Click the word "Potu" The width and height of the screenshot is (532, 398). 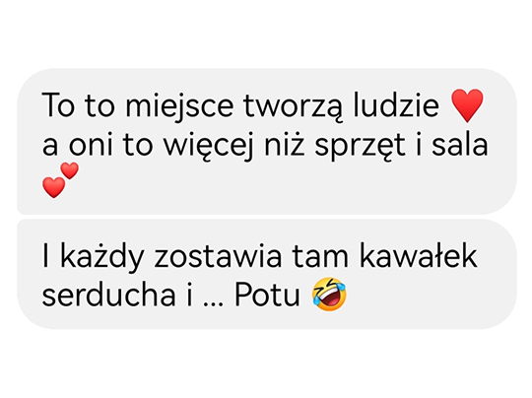tap(267, 295)
